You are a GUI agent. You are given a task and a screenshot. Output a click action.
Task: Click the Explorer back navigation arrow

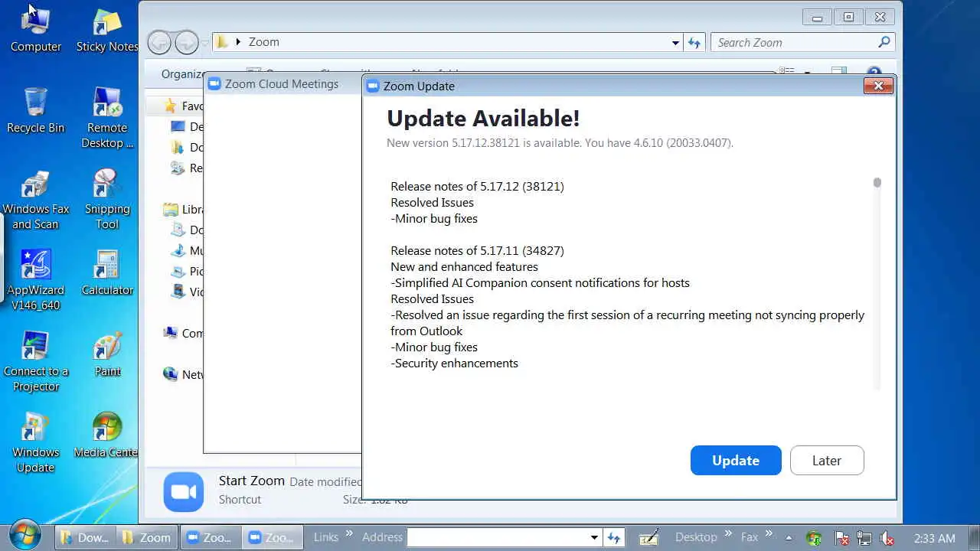(x=159, y=42)
